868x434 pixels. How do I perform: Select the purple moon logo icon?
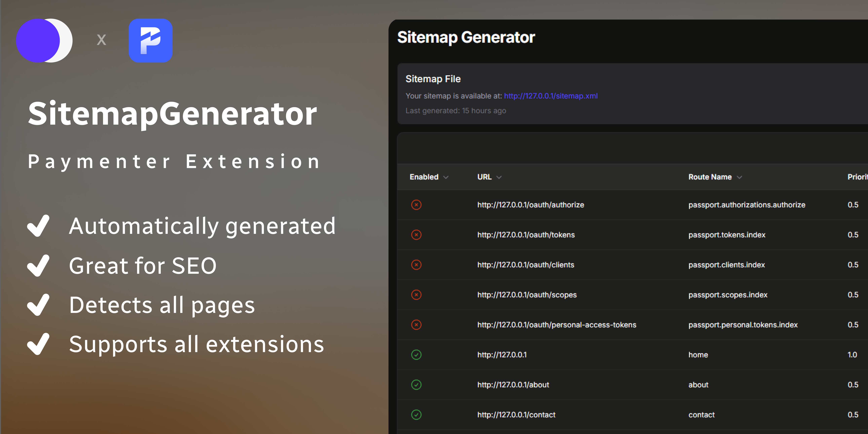pos(44,40)
